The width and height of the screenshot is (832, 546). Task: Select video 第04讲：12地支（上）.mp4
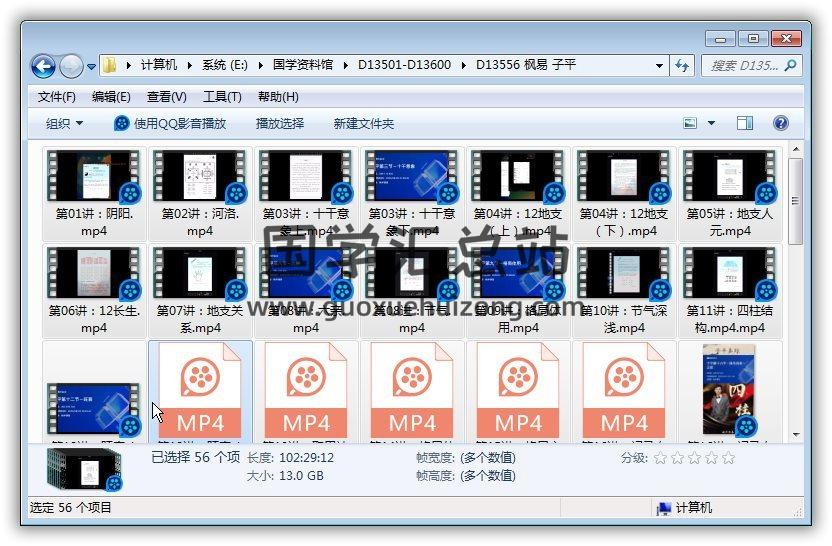coord(518,194)
